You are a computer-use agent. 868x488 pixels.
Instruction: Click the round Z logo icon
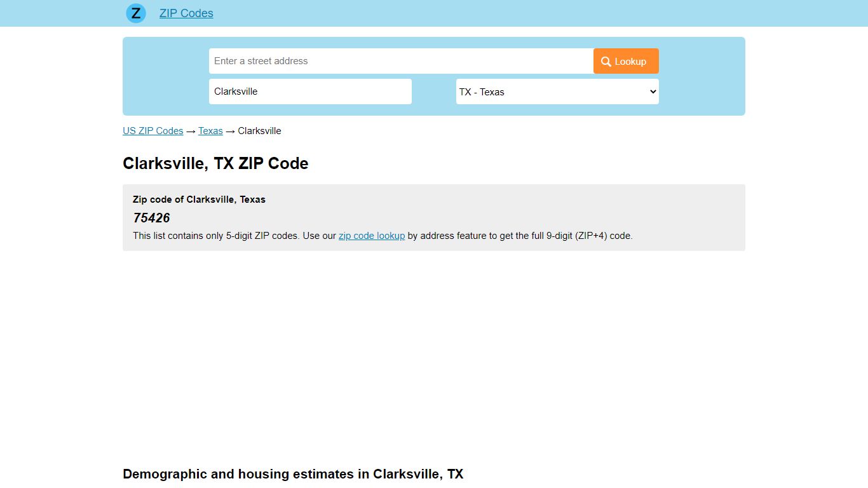coord(136,13)
